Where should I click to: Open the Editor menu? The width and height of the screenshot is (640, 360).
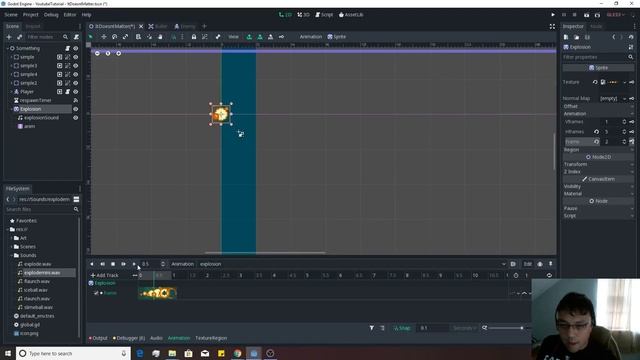pyautogui.click(x=70, y=15)
